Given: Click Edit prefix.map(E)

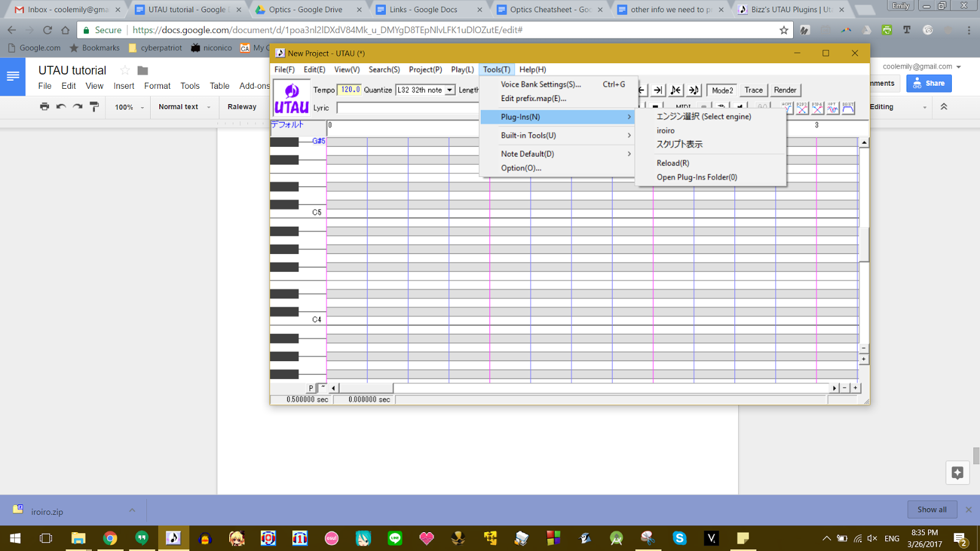Looking at the screenshot, I should click(557, 99).
